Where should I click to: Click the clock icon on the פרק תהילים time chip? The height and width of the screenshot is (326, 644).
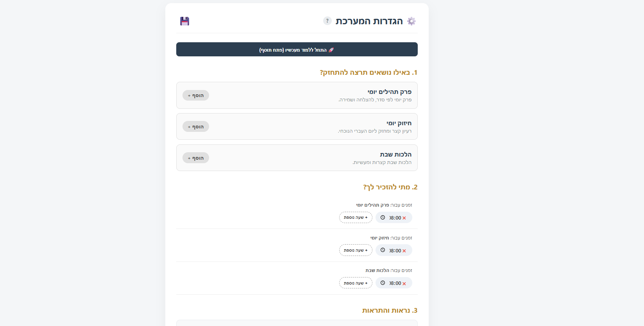(x=383, y=217)
